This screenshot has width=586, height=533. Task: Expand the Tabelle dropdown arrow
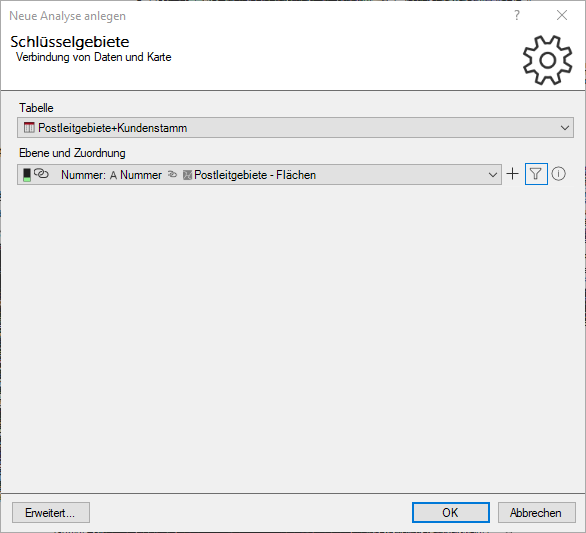pyautogui.click(x=565, y=128)
